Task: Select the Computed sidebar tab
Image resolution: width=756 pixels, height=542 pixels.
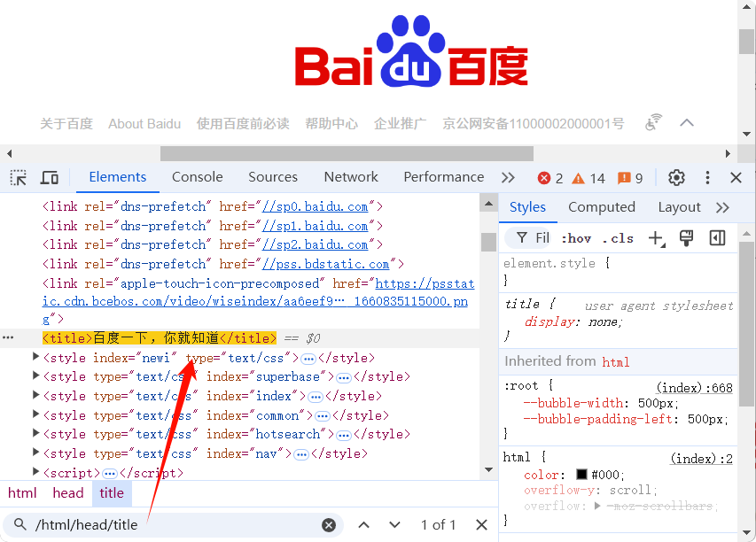Action: pyautogui.click(x=601, y=207)
